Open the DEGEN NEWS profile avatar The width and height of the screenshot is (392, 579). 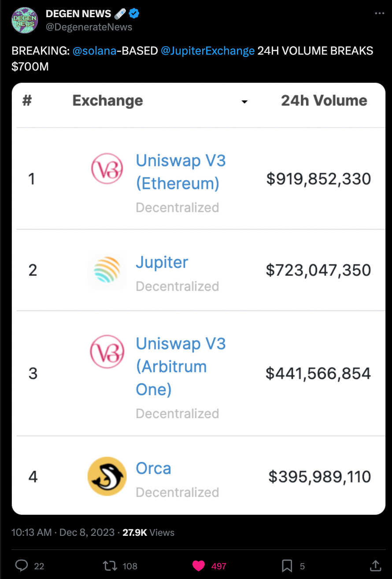pyautogui.click(x=24, y=20)
